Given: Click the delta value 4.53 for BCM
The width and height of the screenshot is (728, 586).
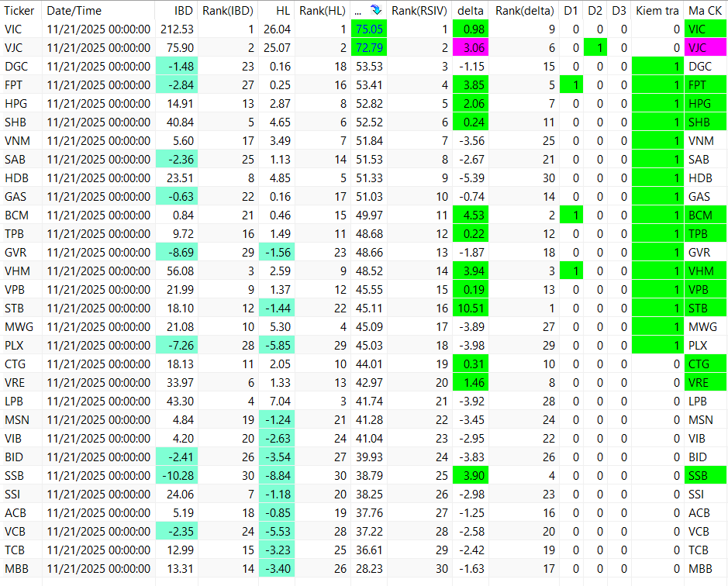Looking at the screenshot, I should (471, 215).
